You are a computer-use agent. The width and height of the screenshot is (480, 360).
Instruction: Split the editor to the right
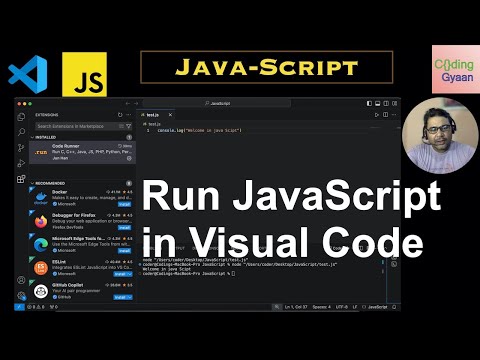point(386,115)
